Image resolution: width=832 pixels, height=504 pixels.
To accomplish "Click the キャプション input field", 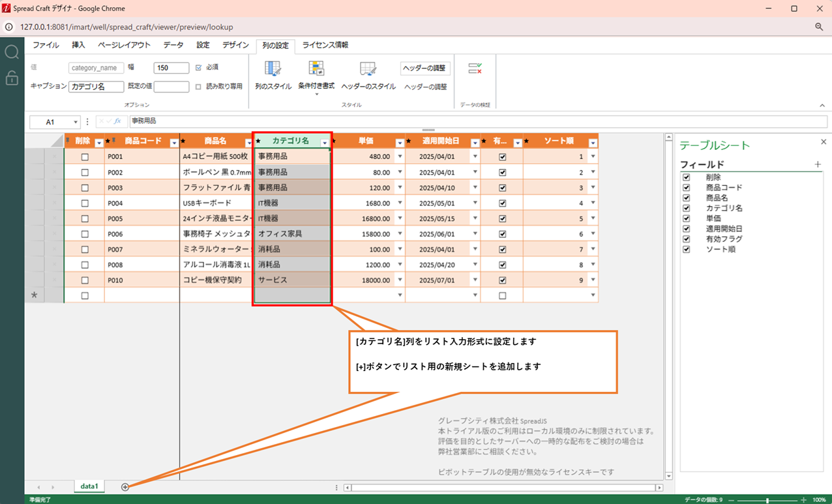I will pyautogui.click(x=96, y=87).
